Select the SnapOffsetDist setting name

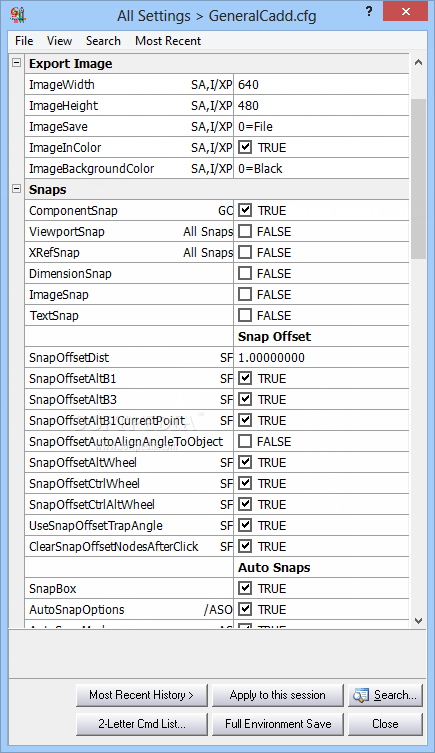pyautogui.click(x=69, y=358)
